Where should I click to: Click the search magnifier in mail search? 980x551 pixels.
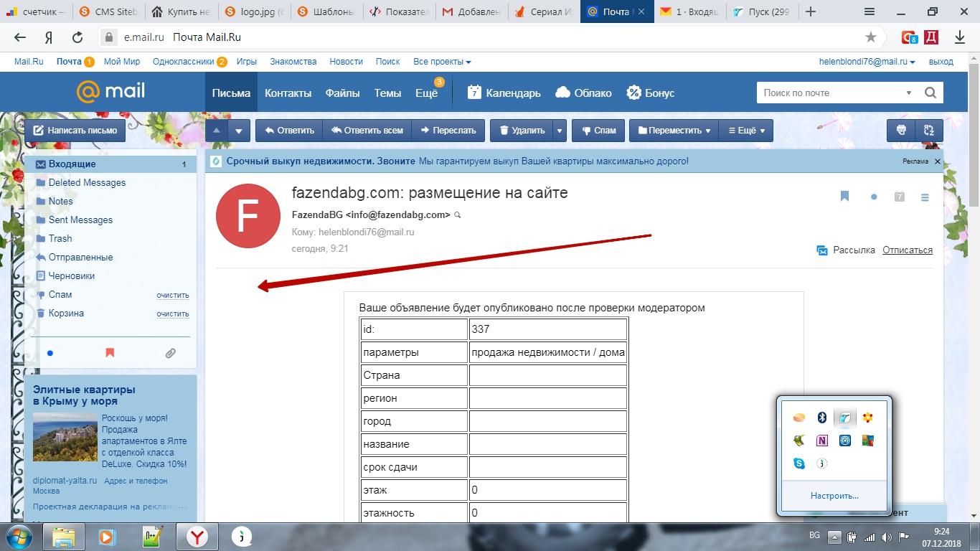[930, 93]
